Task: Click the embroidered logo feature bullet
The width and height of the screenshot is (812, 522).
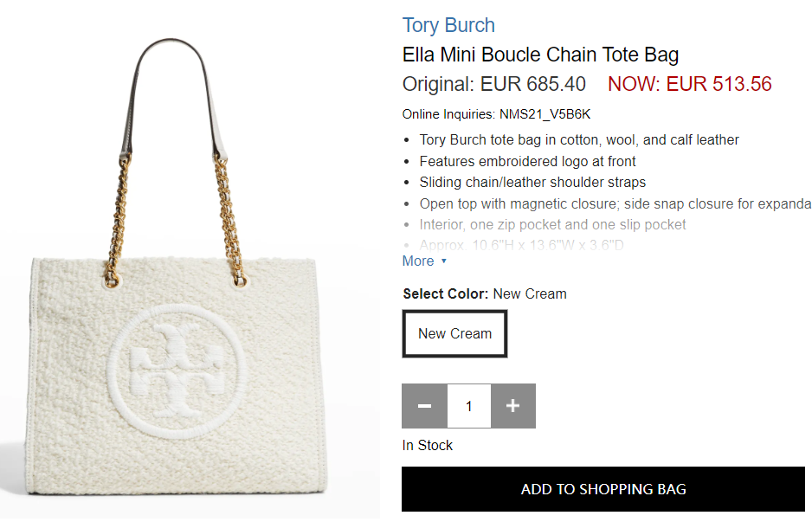Action: 527,161
